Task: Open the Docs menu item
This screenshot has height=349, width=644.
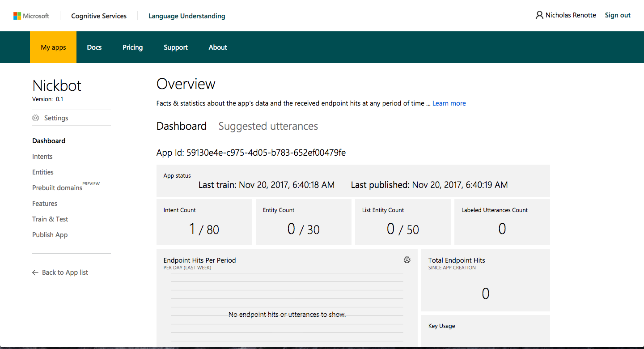Action: click(x=94, y=47)
